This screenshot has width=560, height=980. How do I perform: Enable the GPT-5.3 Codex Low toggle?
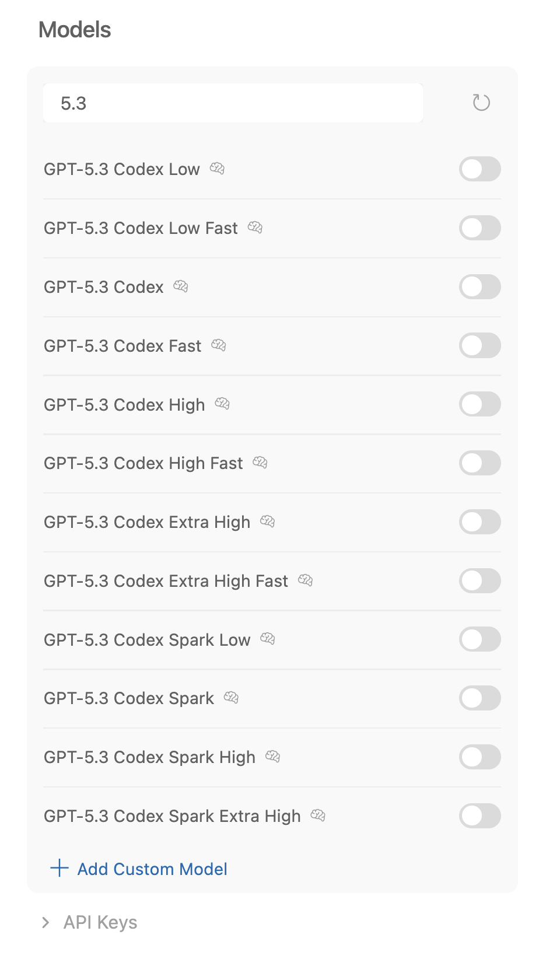480,169
